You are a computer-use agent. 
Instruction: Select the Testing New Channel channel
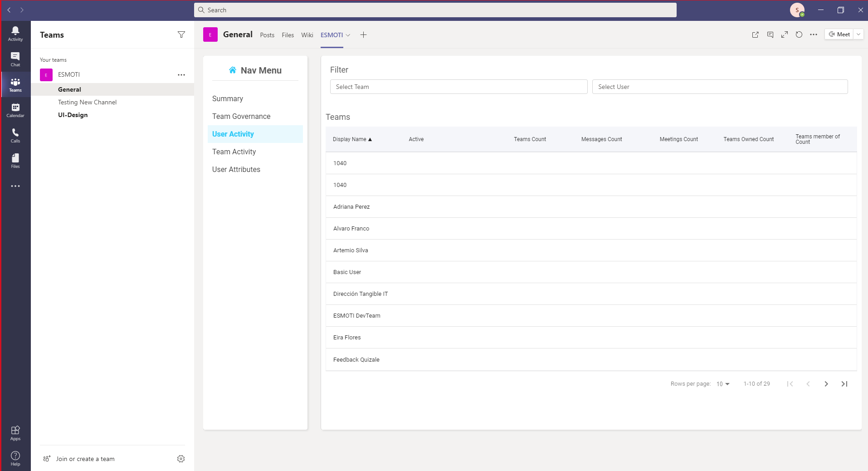point(112,102)
